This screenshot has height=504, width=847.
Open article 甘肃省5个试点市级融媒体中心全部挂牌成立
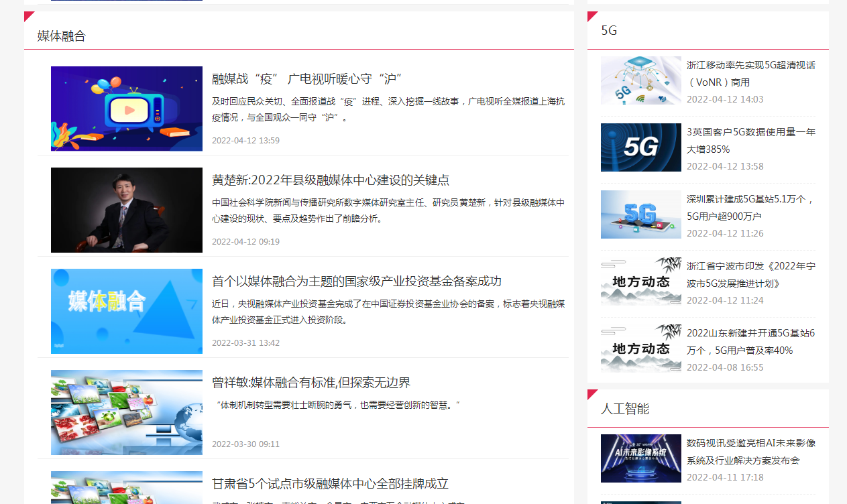pyautogui.click(x=330, y=483)
